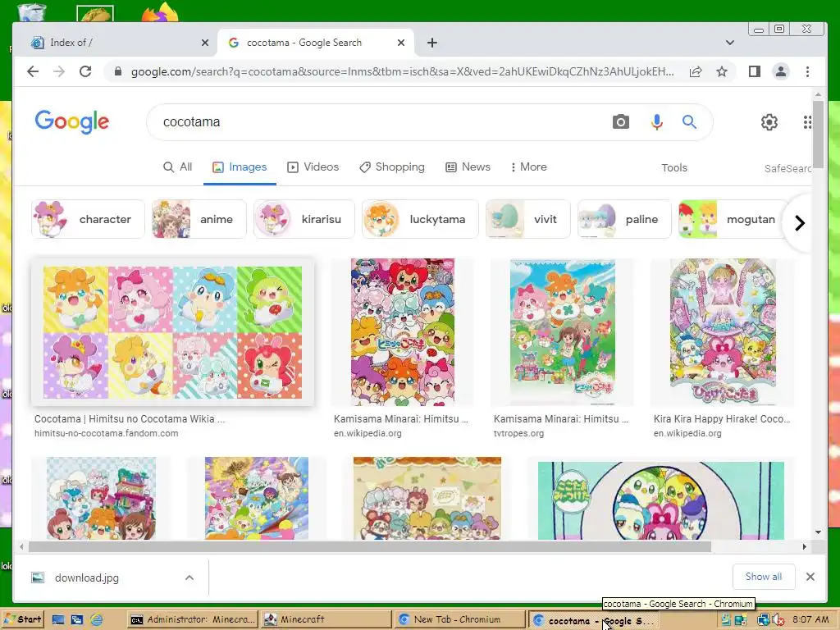Click the scroll-down arrow of the page scrollbar
This screenshot has height=630, width=840.
pyautogui.click(x=818, y=532)
